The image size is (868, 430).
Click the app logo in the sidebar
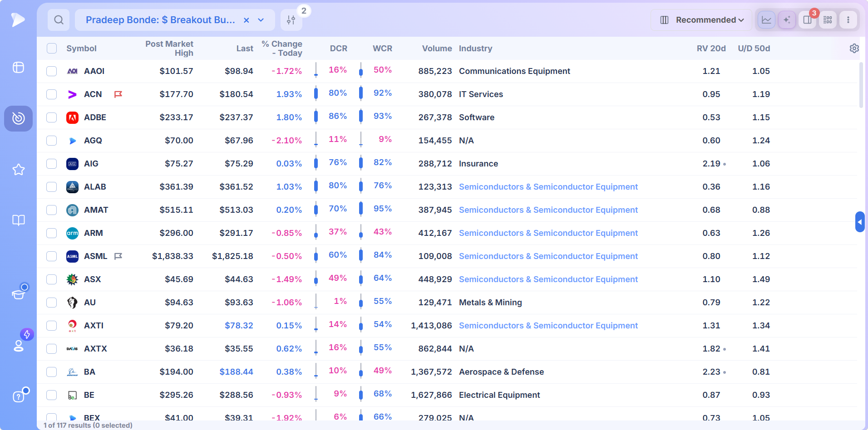click(x=18, y=20)
